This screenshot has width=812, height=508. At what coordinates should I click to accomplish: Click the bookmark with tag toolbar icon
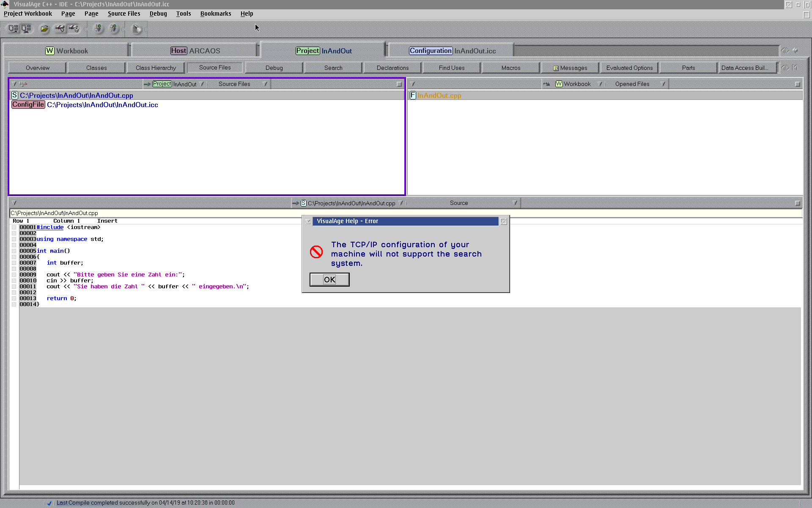(74, 29)
